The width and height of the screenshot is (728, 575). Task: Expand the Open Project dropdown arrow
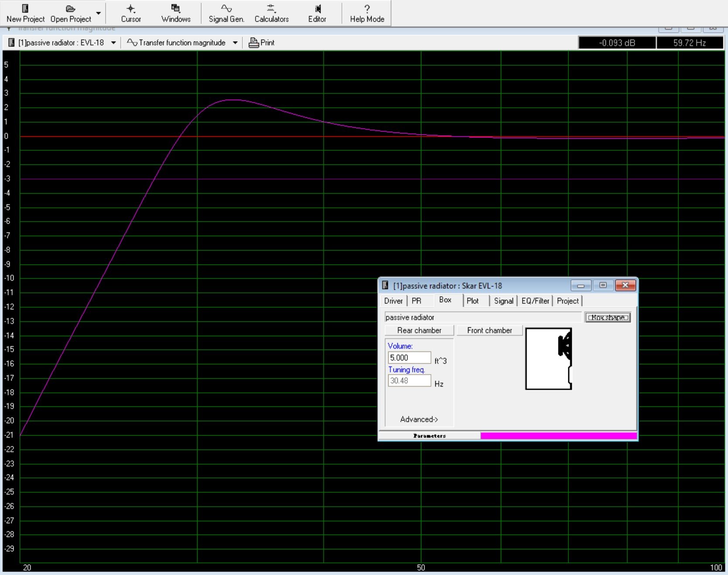pyautogui.click(x=99, y=13)
